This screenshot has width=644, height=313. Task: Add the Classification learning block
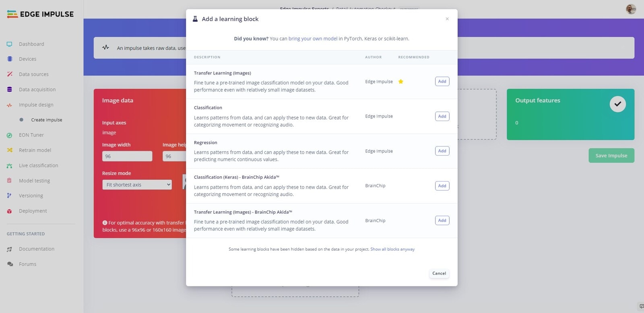point(442,116)
